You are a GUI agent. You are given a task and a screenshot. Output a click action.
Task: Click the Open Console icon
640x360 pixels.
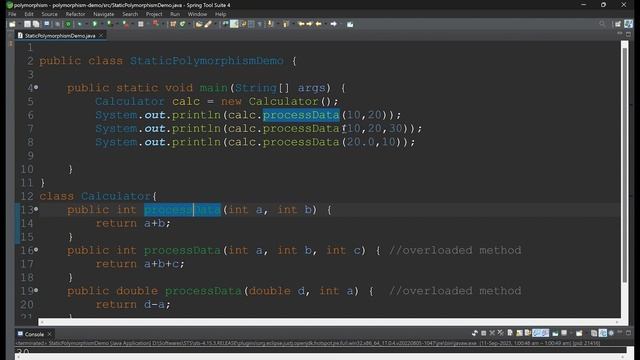click(x=579, y=333)
